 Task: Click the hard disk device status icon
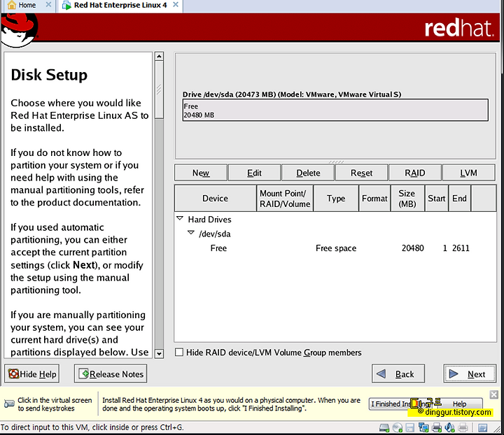[x=384, y=427]
